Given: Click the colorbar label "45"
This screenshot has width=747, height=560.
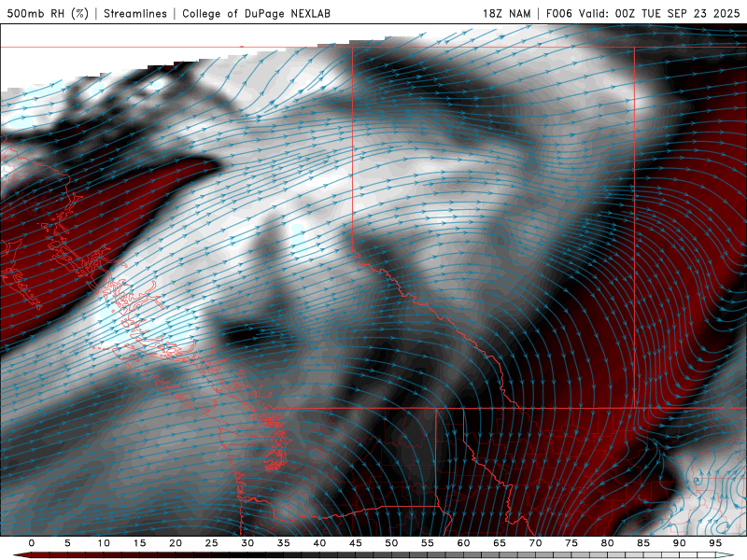Looking at the screenshot, I should [x=356, y=543].
